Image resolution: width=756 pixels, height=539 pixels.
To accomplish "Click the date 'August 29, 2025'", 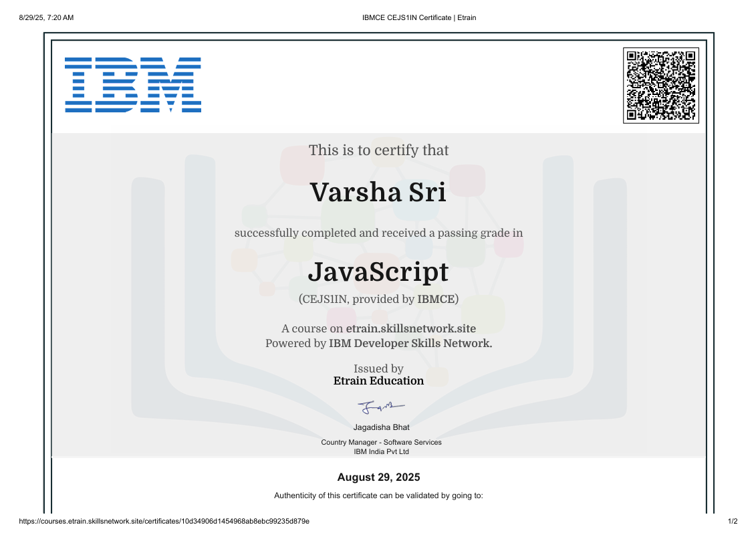I will (378, 477).
